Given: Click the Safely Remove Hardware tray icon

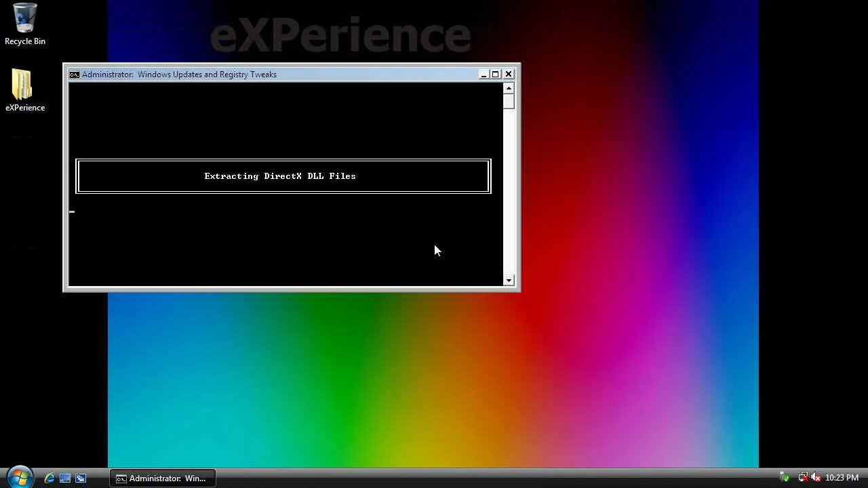Looking at the screenshot, I should [x=785, y=478].
